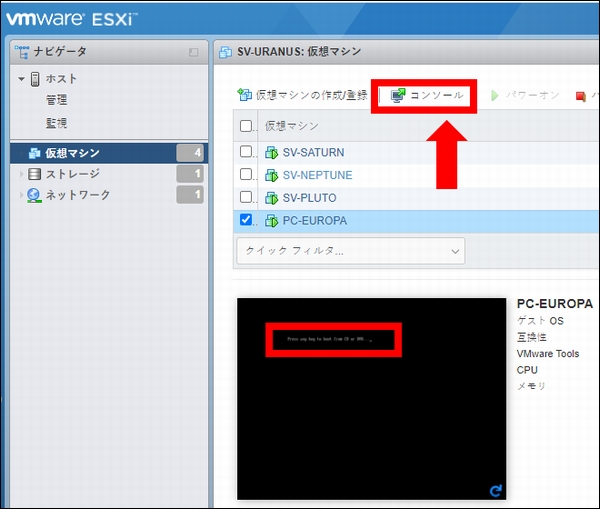This screenshot has width=600, height=509.
Task: Click the SV-SATURN VM icon
Action: tap(271, 153)
